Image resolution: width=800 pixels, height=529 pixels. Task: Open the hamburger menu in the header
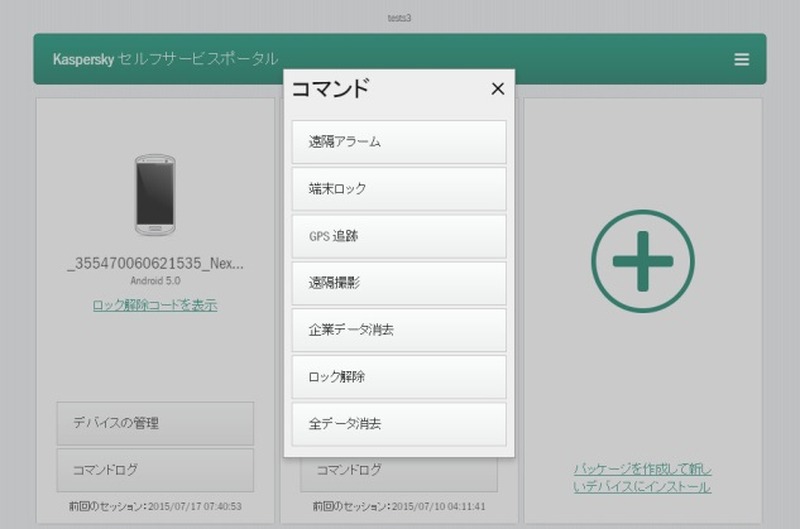pyautogui.click(x=741, y=59)
